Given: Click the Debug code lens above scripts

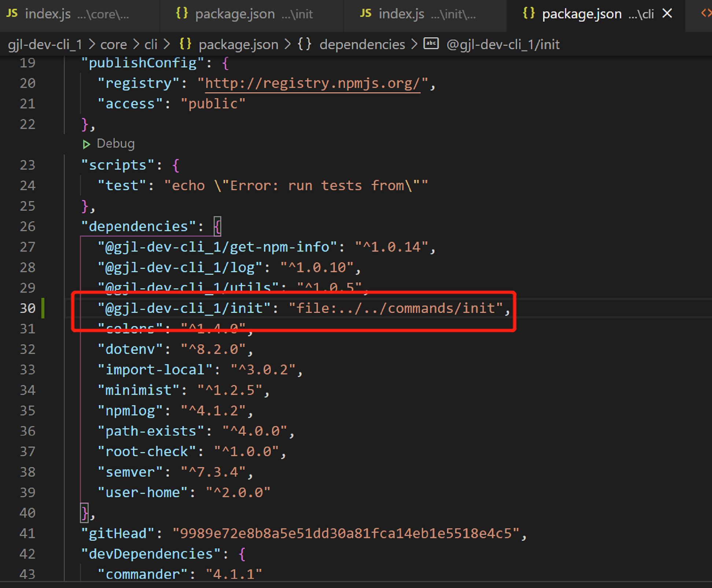Looking at the screenshot, I should 115,144.
